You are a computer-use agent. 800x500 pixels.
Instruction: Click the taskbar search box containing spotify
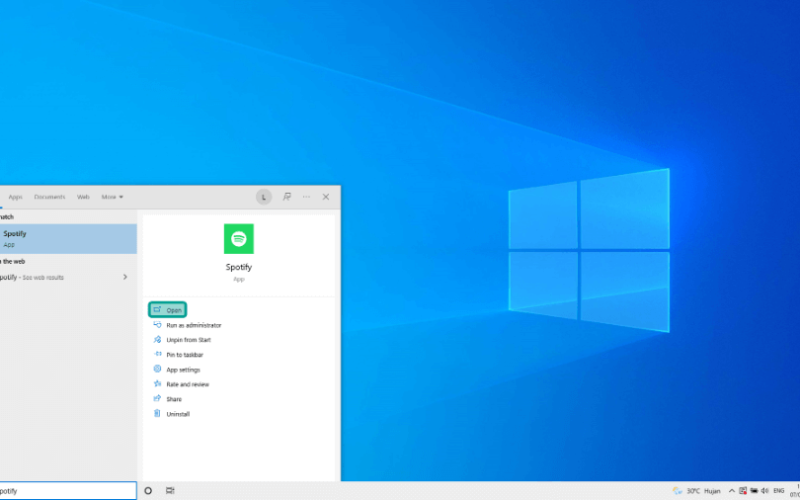point(68,491)
